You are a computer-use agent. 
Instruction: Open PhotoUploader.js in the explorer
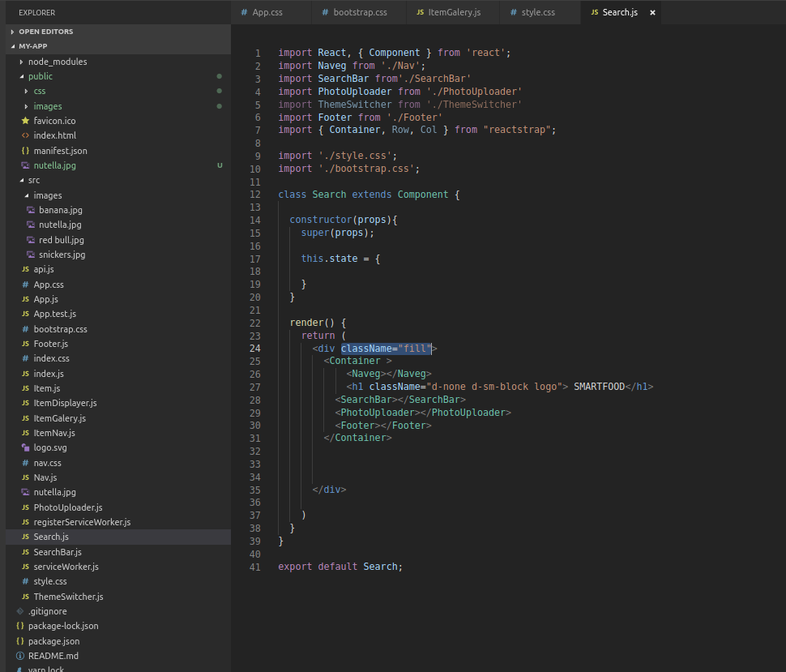(68, 507)
